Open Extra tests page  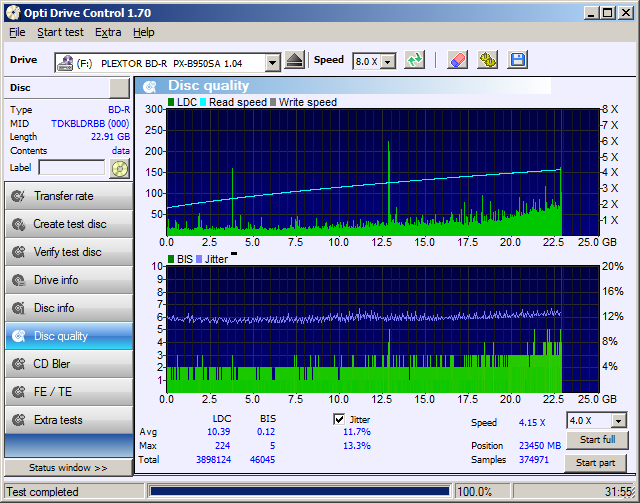[69, 420]
